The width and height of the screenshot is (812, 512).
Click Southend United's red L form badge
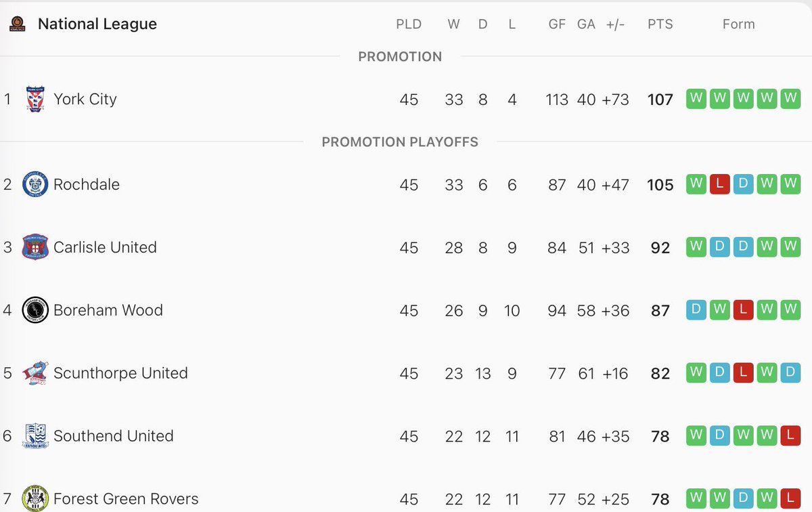(x=790, y=436)
